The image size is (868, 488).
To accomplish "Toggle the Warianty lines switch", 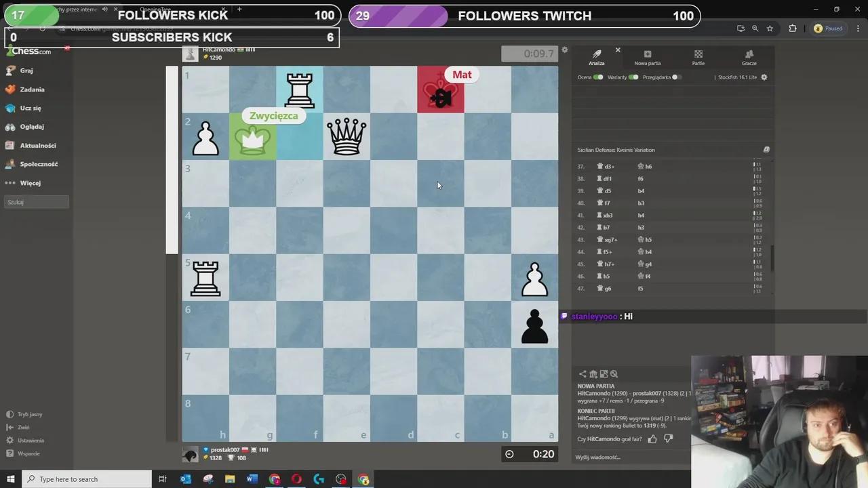I will pos(633,77).
